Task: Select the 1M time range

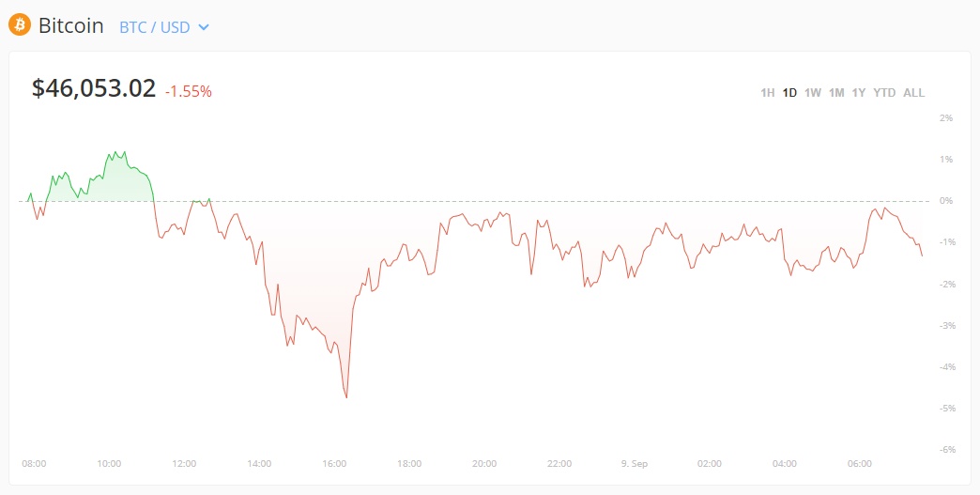Action: pyautogui.click(x=836, y=92)
